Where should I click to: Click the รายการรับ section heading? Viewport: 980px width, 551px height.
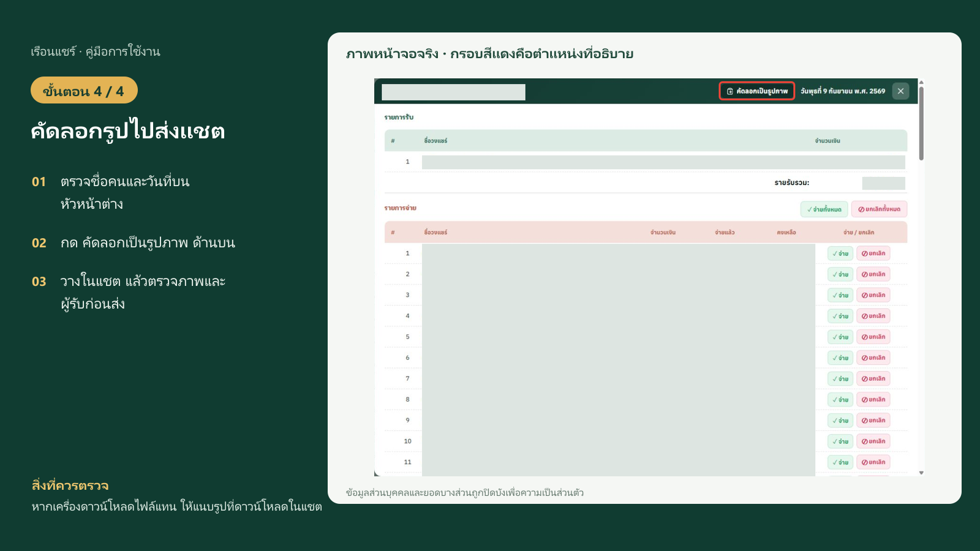tap(399, 117)
